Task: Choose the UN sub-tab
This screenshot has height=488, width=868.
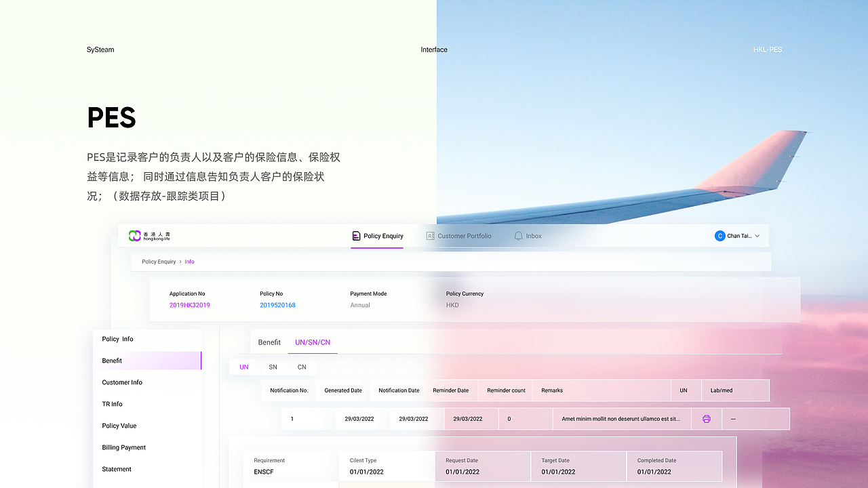Action: (244, 367)
